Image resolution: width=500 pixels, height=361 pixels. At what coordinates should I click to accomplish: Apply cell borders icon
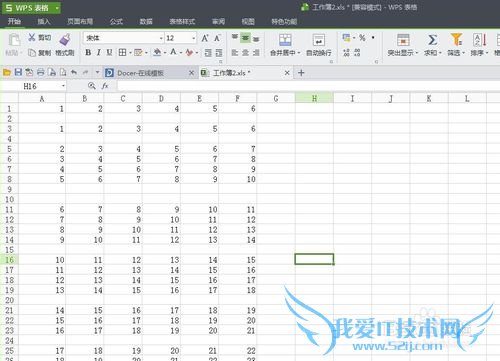[122, 52]
